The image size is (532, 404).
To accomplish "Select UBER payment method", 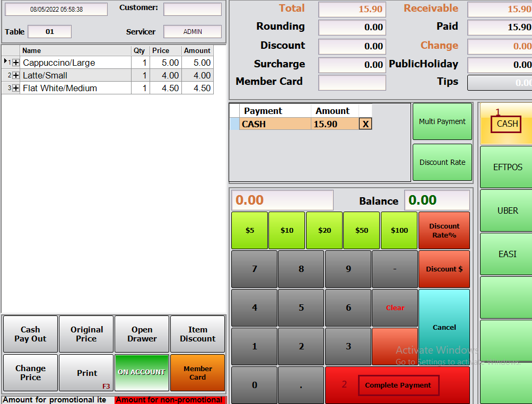I will point(507,210).
